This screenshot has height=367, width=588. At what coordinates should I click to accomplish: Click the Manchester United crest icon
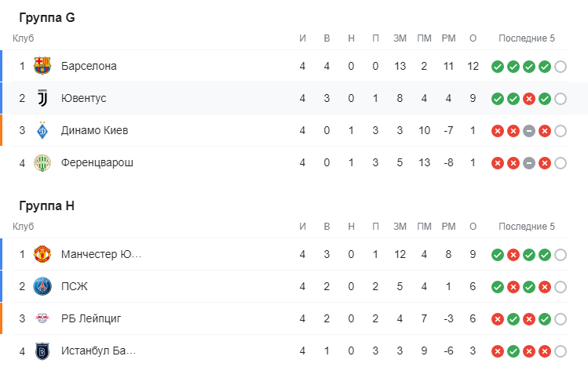click(42, 254)
